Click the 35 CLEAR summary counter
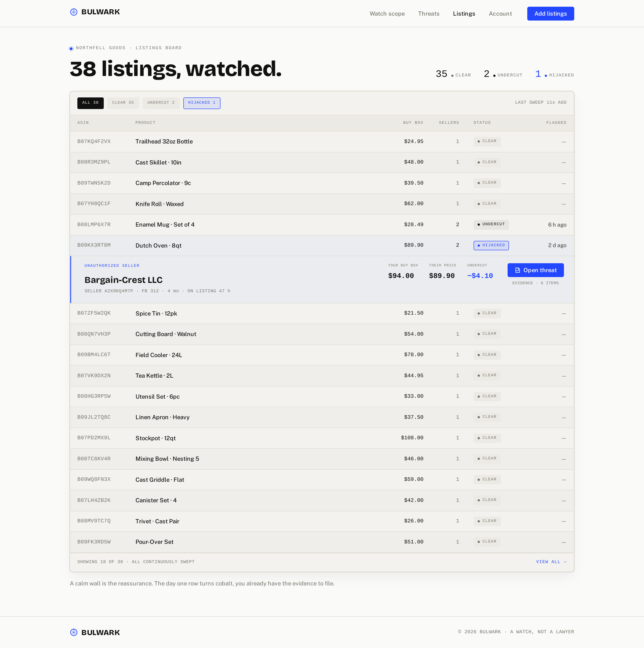The image size is (644, 648). 453,74
